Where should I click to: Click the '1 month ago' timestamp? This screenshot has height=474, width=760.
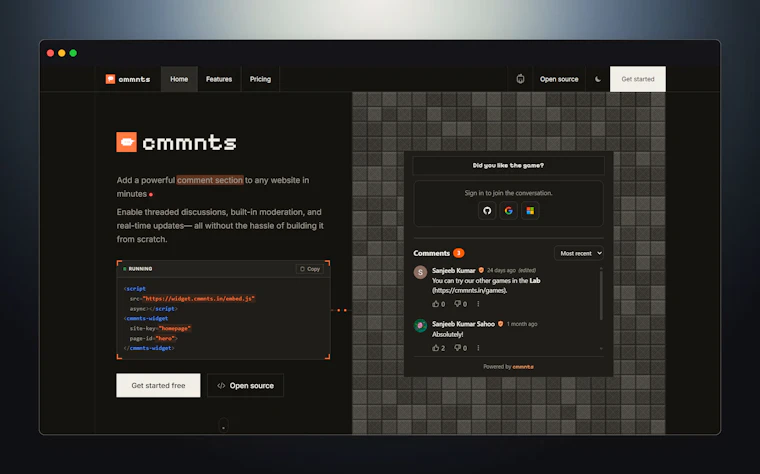tap(522, 324)
